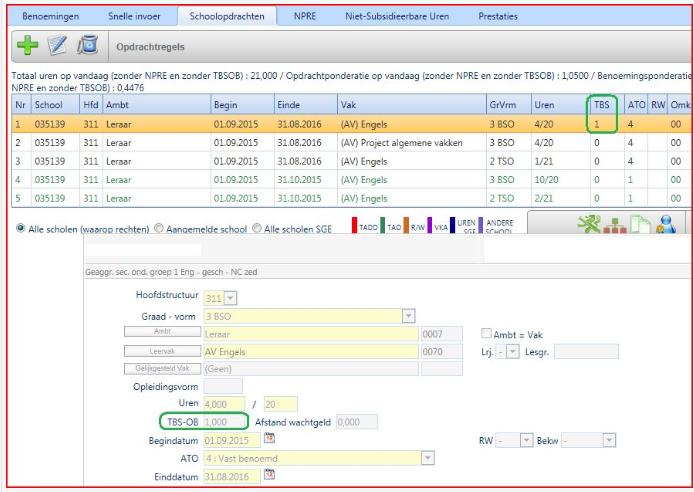Open the Niet-Subsidieerbare Uren tab
This screenshot has width=694, height=492.
coord(397,16)
